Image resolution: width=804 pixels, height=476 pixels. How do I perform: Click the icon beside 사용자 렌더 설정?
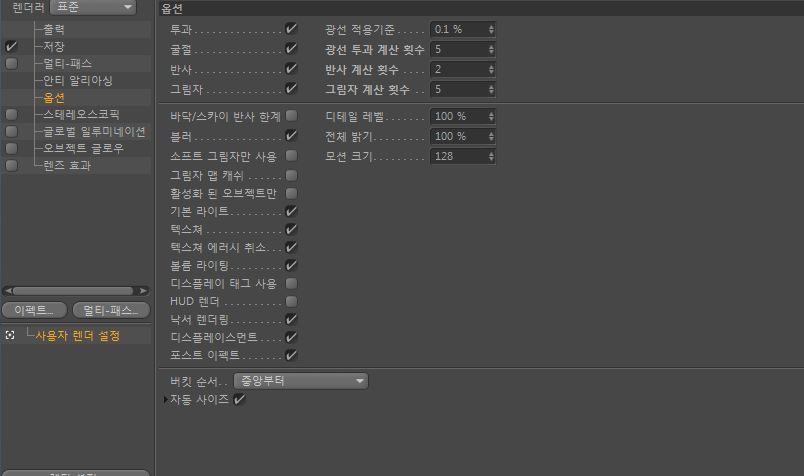(10, 336)
